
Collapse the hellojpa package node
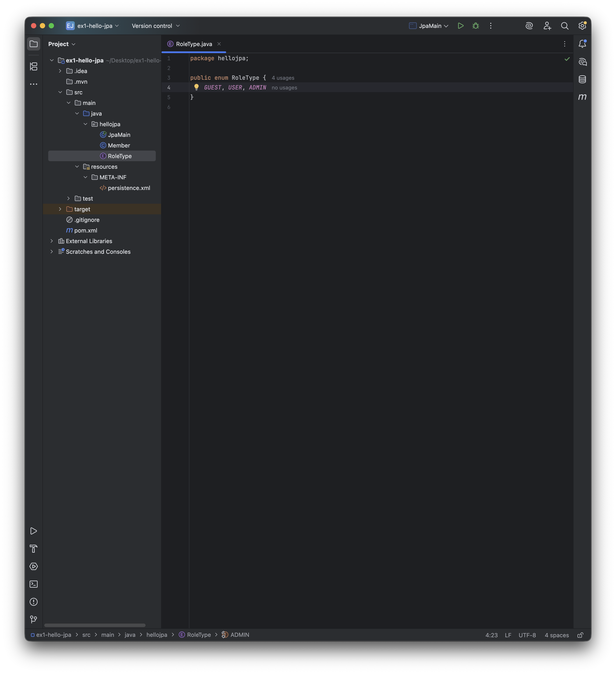(85, 124)
